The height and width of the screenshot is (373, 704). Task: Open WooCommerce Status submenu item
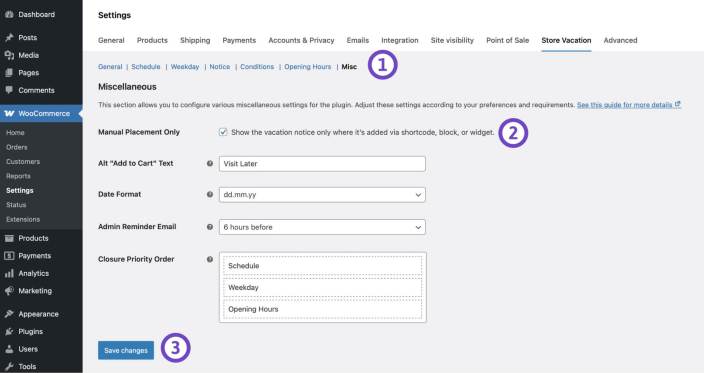(x=16, y=205)
